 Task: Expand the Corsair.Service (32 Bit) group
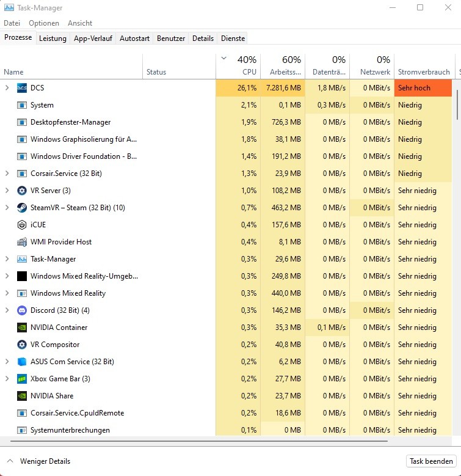tap(7, 174)
